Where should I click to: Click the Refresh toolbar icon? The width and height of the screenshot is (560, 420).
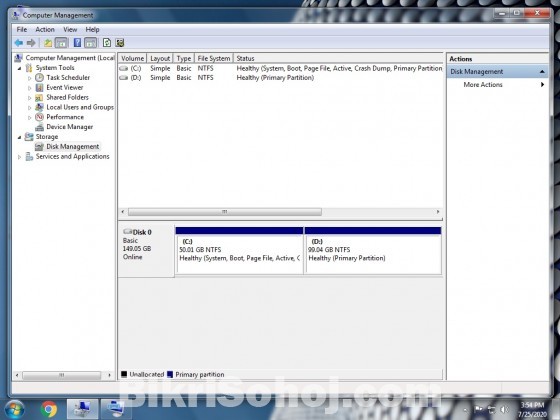(x=107, y=43)
